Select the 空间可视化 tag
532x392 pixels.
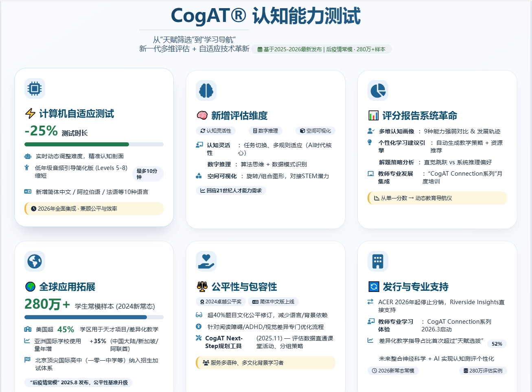click(315, 131)
